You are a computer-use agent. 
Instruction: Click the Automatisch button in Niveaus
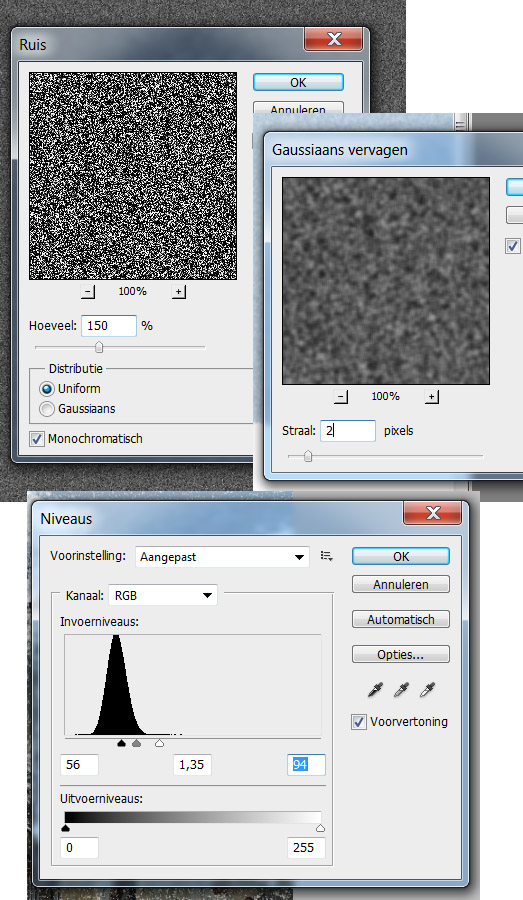point(401,619)
